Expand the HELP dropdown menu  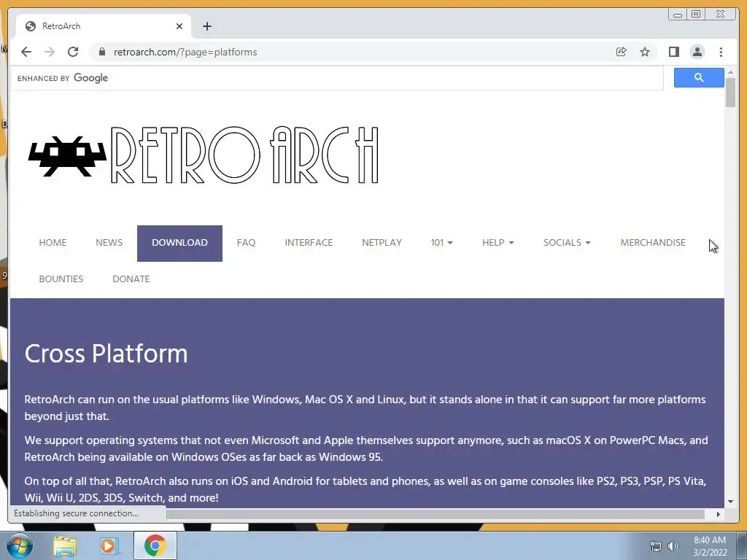tap(498, 242)
